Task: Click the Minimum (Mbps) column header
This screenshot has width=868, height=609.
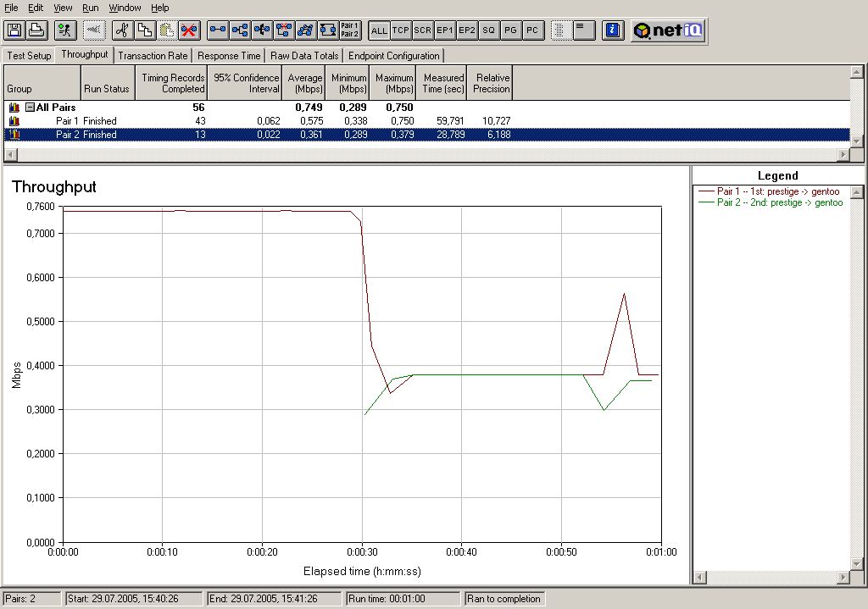Action: tap(348, 83)
